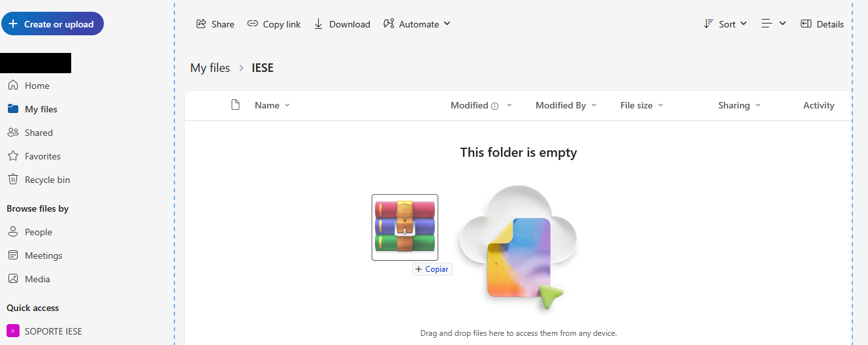
Task: Download the current folder
Action: coord(342,24)
